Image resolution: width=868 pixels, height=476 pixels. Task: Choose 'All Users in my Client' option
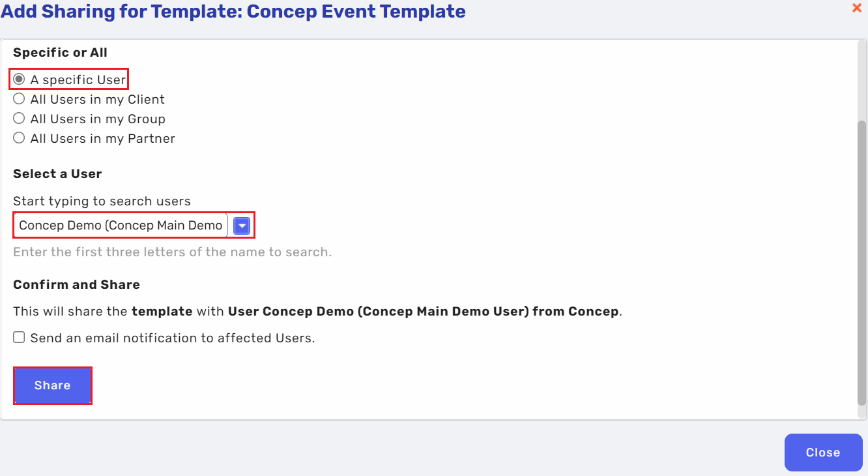click(x=20, y=99)
